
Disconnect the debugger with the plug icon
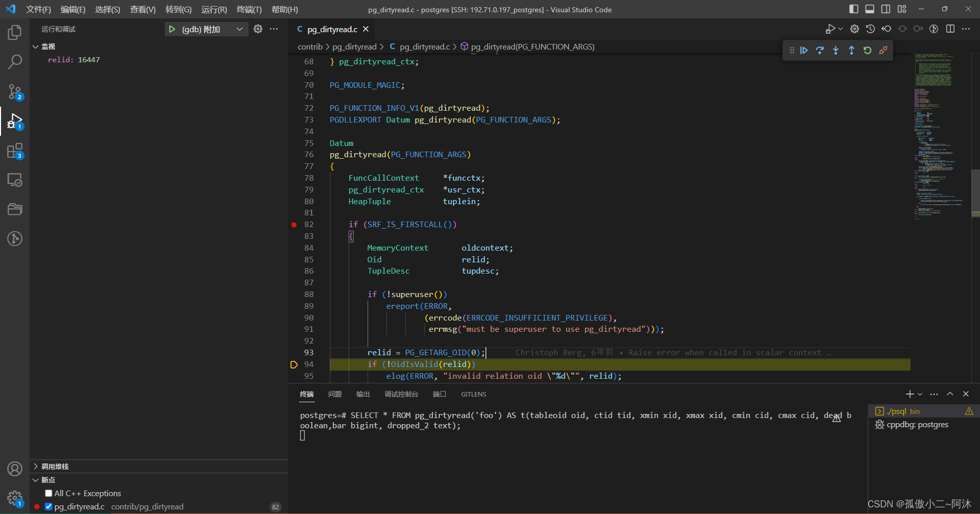[x=883, y=50]
